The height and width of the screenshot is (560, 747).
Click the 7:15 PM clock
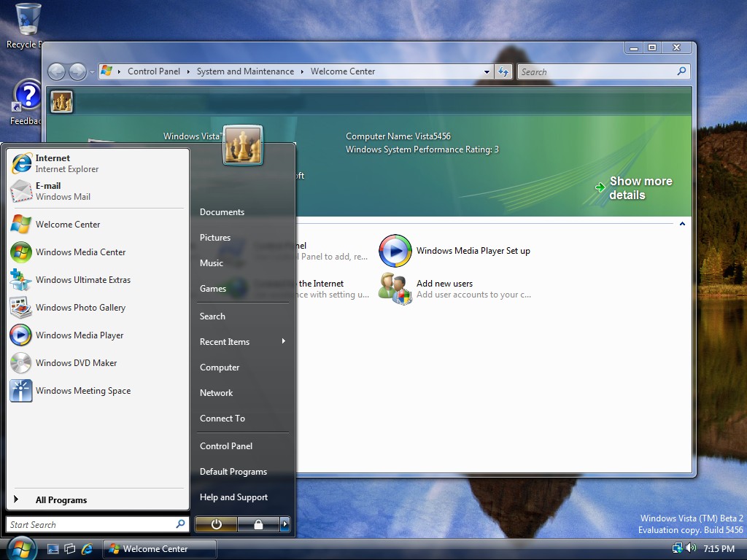(x=719, y=548)
